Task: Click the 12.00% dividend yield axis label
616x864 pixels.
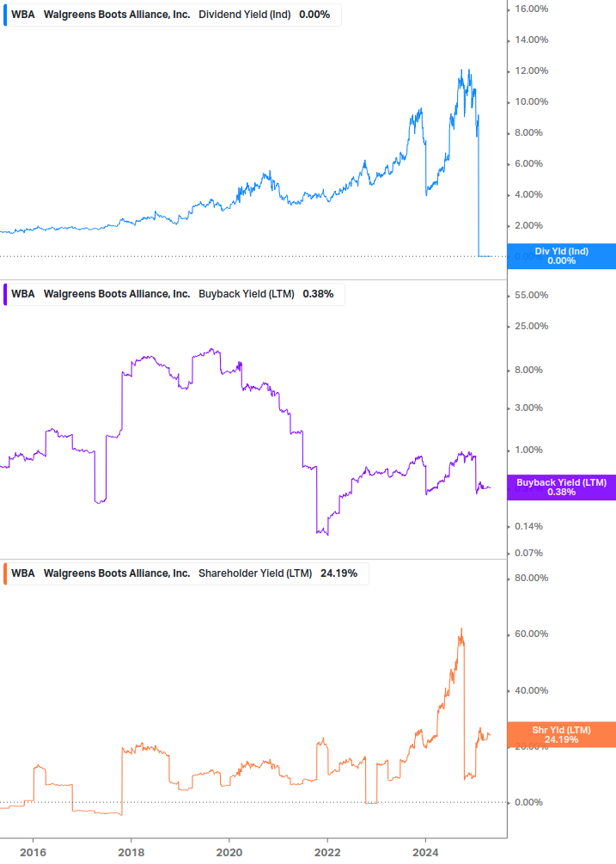Action: click(531, 70)
